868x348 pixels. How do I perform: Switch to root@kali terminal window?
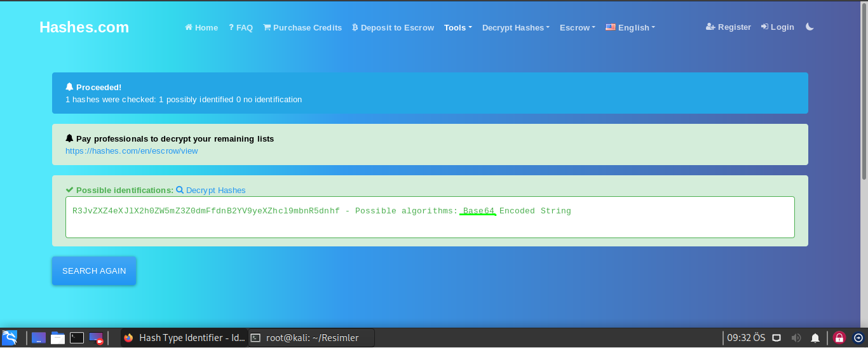pos(311,338)
